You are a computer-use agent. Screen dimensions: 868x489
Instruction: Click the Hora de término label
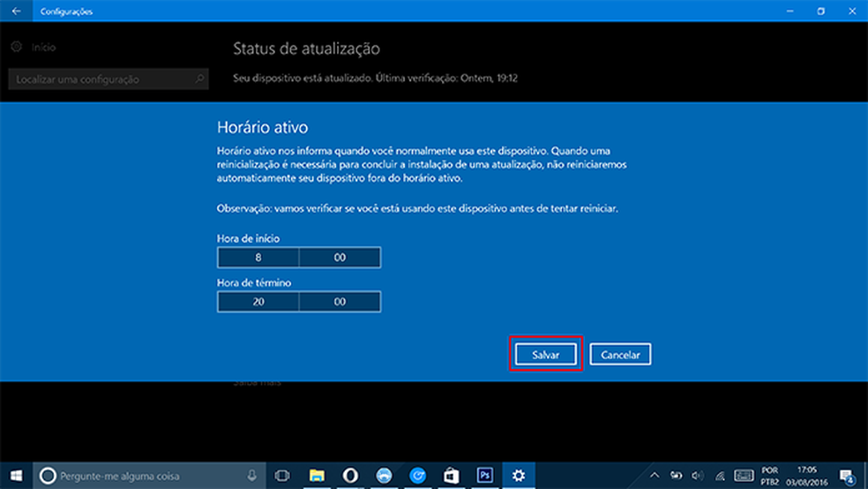[x=253, y=283]
